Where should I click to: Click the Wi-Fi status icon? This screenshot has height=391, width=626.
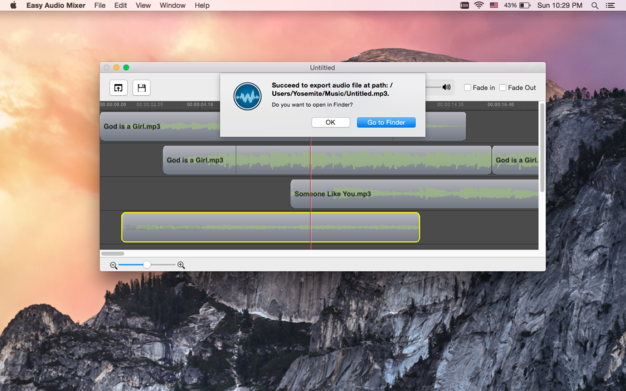click(479, 5)
